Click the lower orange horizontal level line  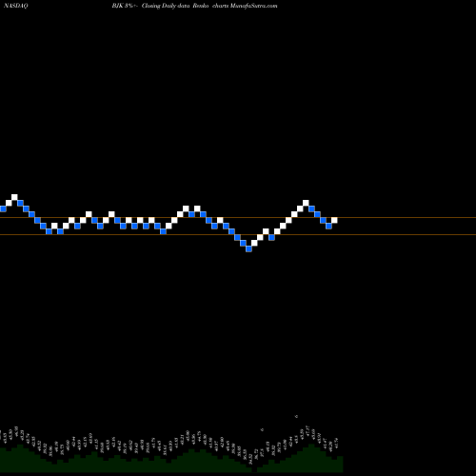(238, 235)
